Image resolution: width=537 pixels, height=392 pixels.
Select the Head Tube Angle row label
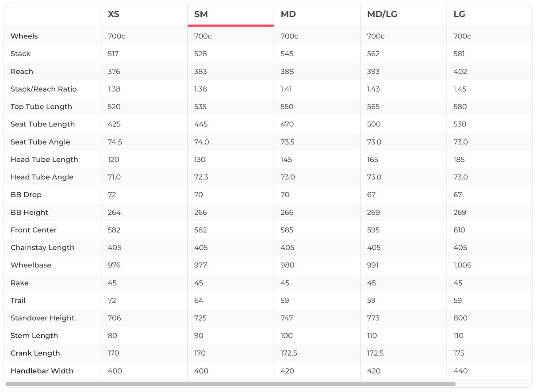[42, 177]
